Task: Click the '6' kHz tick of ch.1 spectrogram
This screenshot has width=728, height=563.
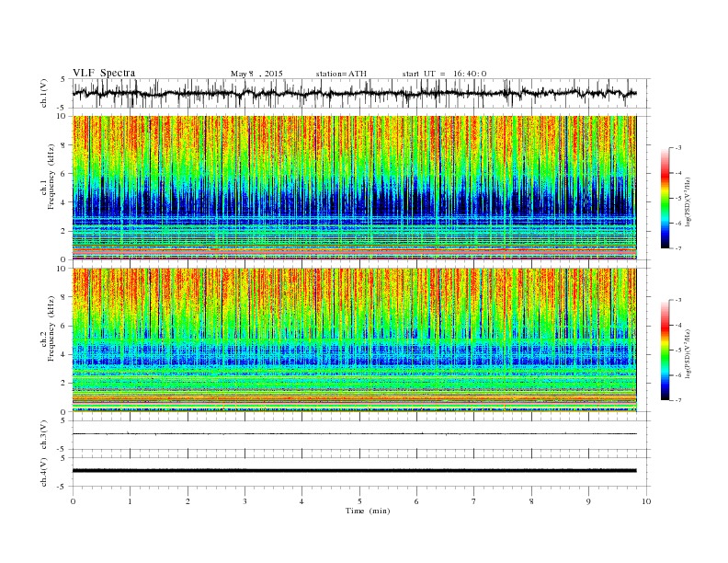Action: [x=64, y=174]
